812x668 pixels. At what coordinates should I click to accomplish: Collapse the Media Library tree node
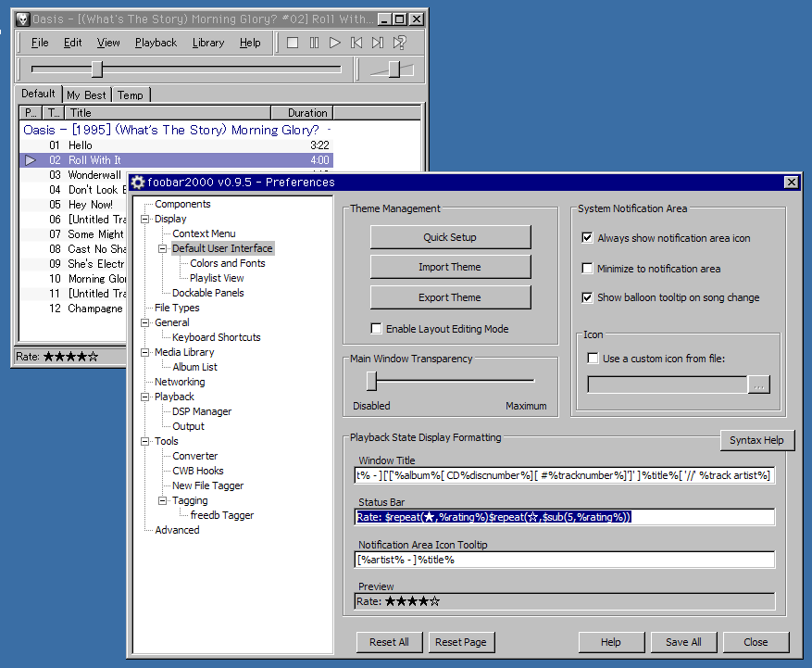pos(145,352)
